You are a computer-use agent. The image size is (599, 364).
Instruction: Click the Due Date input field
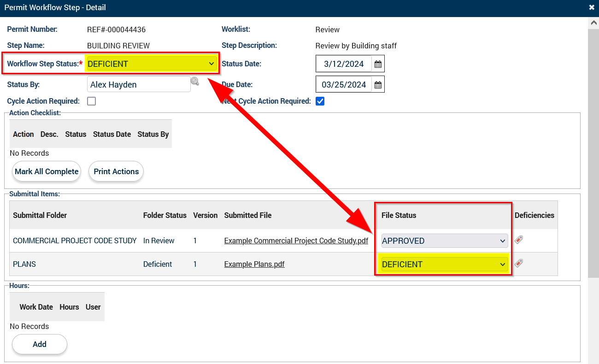[x=344, y=85]
